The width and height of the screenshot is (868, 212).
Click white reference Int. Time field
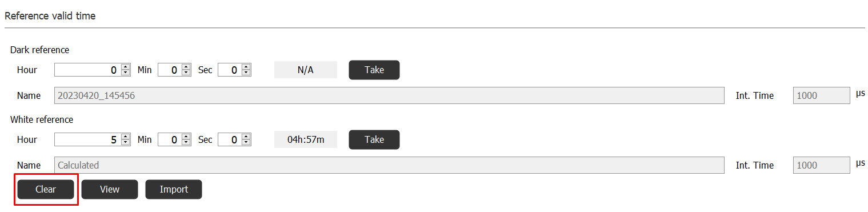pyautogui.click(x=822, y=165)
